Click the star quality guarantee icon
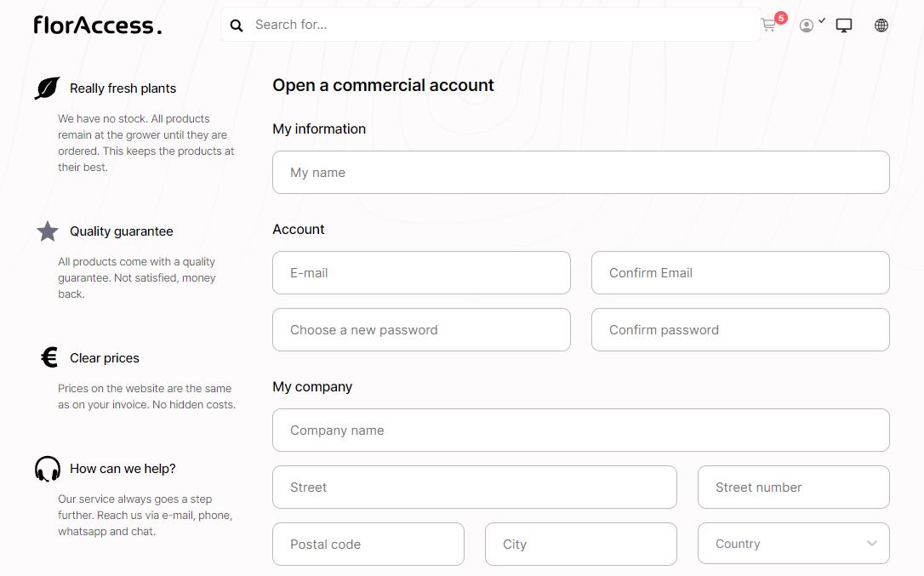Viewport: 924px width, 576px height. 48,231
